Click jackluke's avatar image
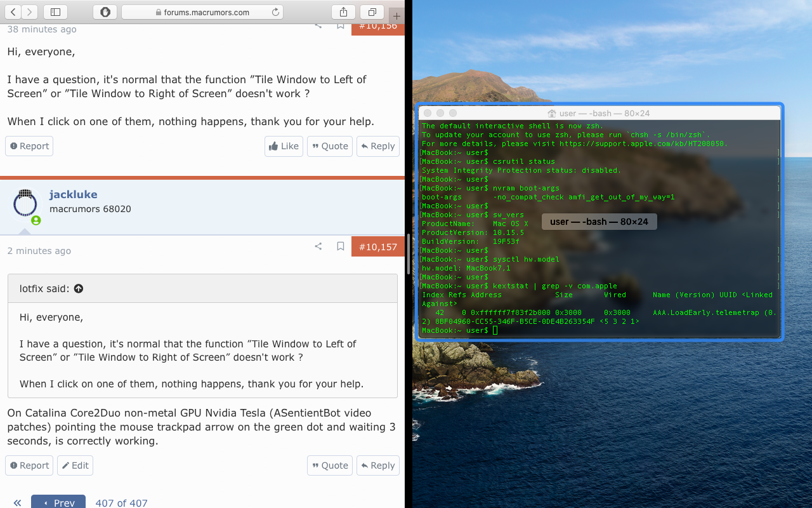The width and height of the screenshot is (812, 508). click(25, 203)
